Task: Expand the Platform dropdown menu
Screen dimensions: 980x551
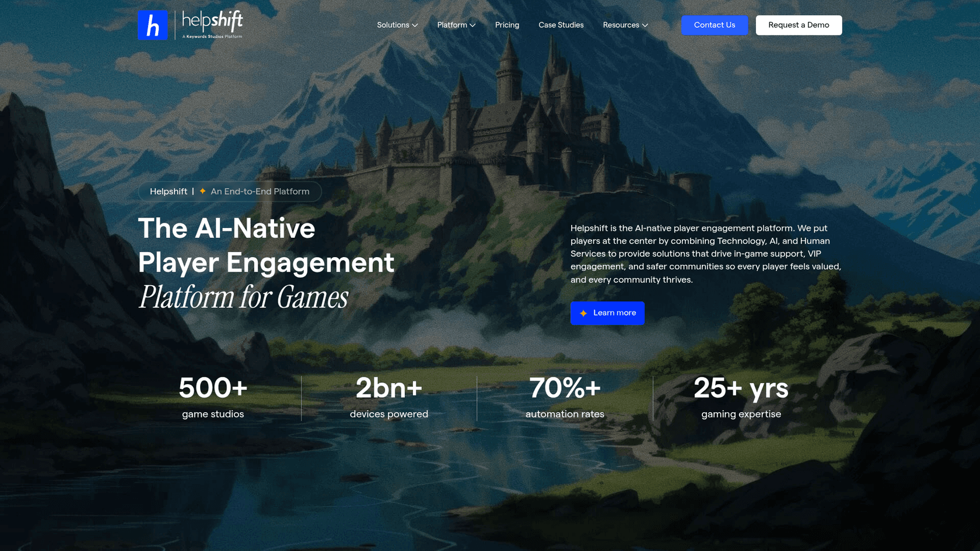Action: (456, 25)
